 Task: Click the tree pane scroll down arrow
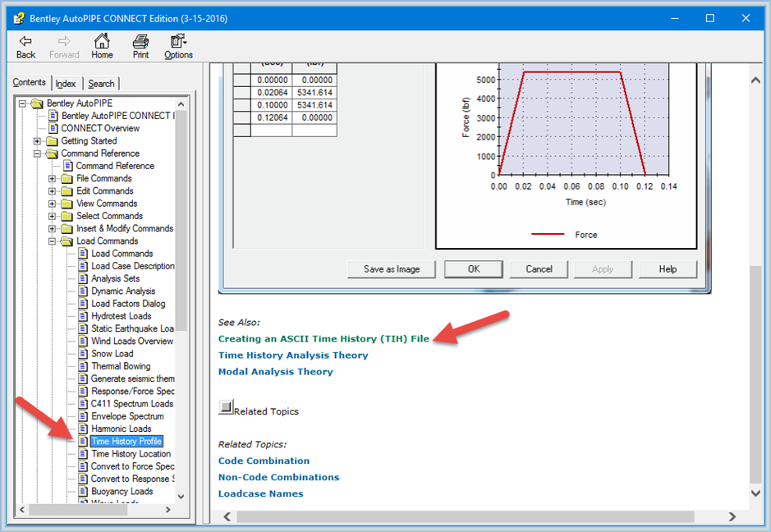181,497
